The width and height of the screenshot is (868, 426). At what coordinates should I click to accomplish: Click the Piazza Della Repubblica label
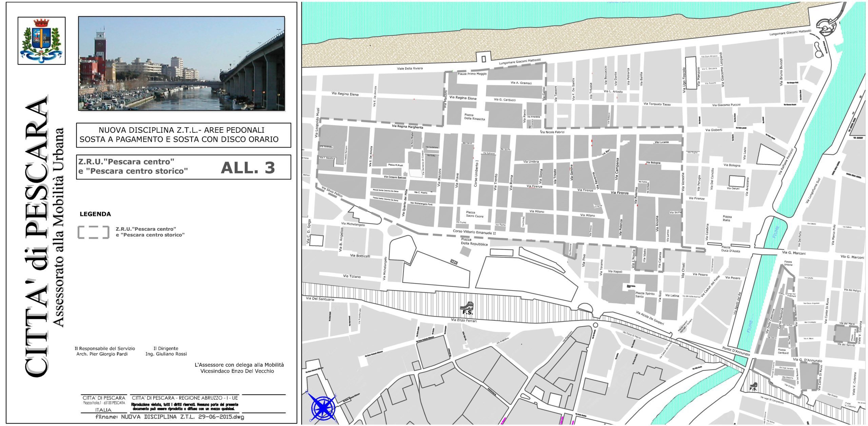474,242
